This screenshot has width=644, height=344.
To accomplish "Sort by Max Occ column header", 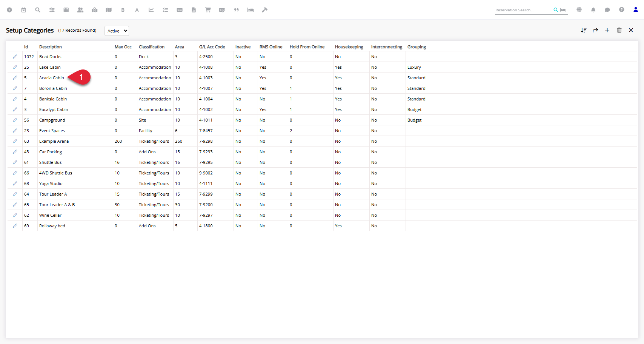I will [123, 47].
